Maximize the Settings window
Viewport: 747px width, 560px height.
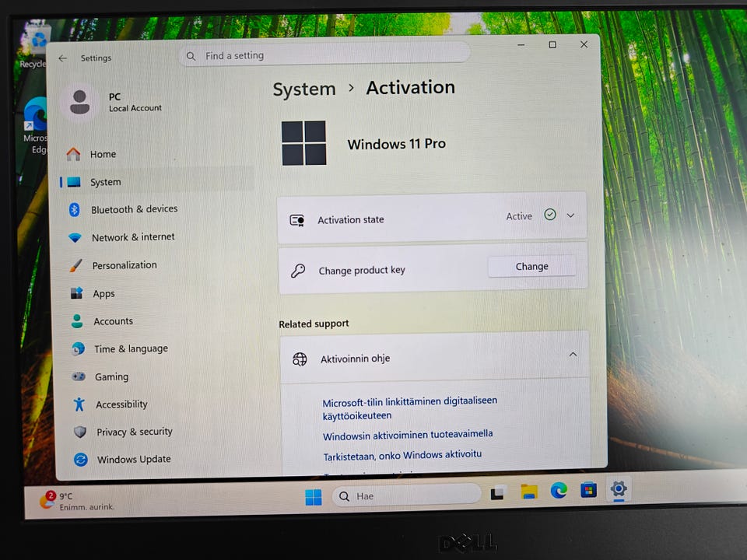click(552, 45)
